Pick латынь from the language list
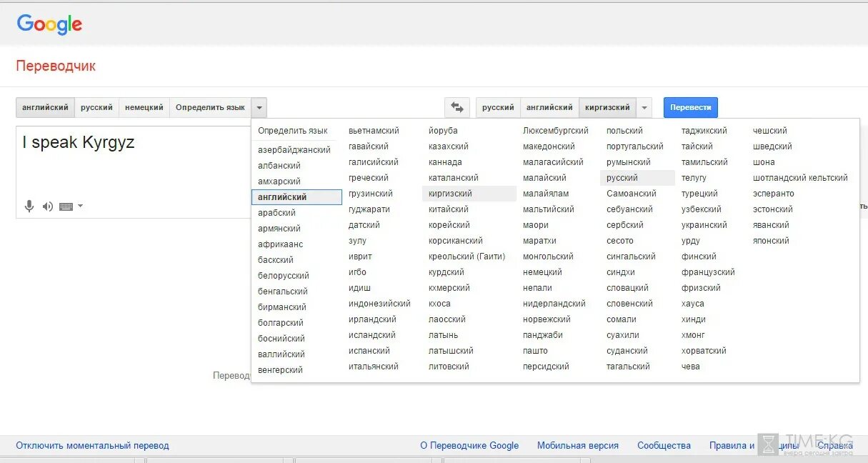This screenshot has height=463, width=868. [x=444, y=335]
